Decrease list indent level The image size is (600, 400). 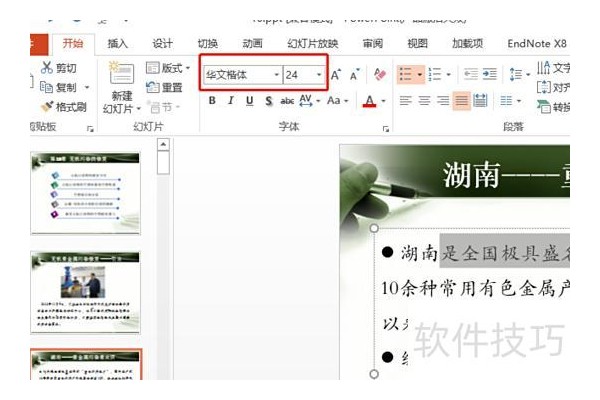coord(471,74)
